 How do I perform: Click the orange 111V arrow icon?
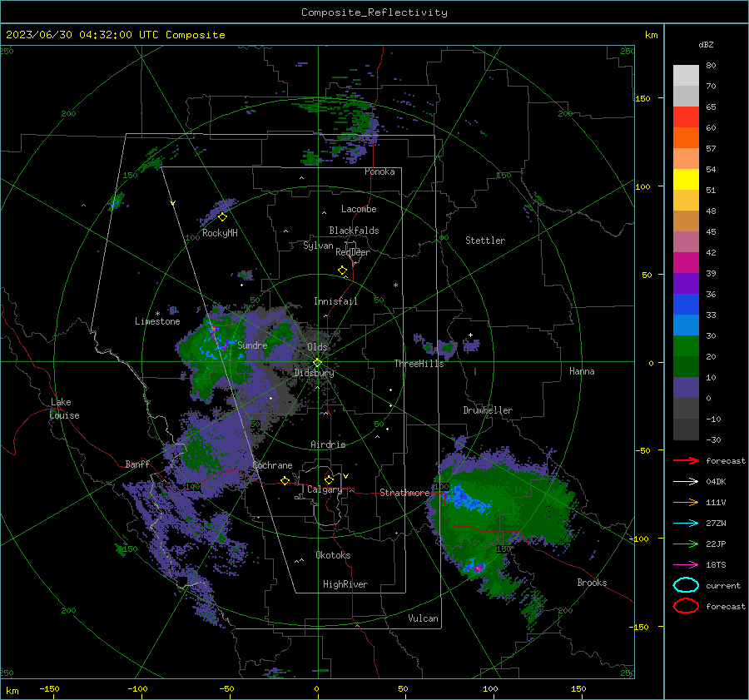(x=686, y=502)
